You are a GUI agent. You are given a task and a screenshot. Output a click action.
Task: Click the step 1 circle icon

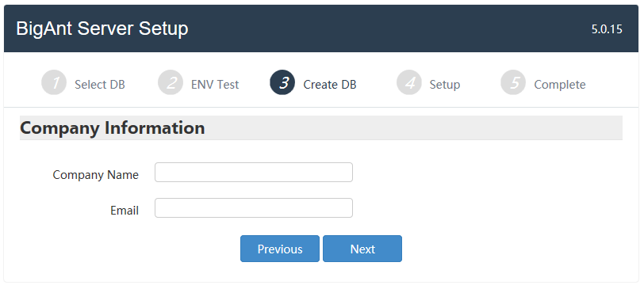tap(54, 83)
